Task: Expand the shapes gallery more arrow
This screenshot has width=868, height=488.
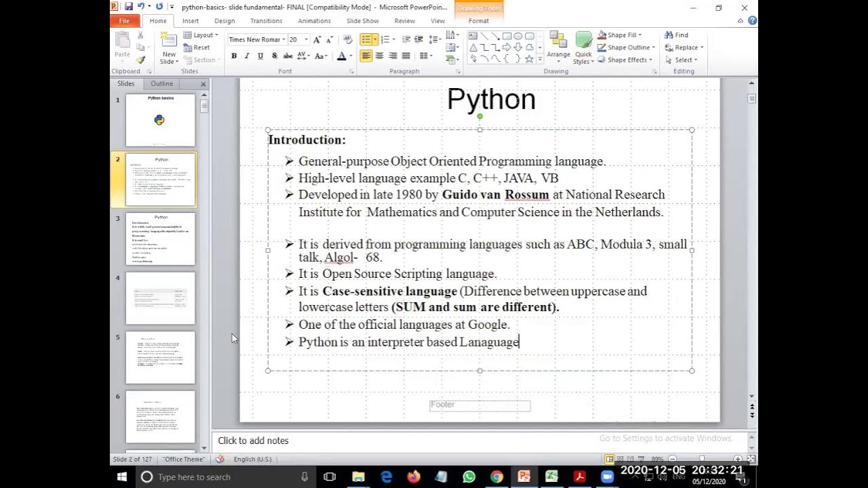Action: 539,60
